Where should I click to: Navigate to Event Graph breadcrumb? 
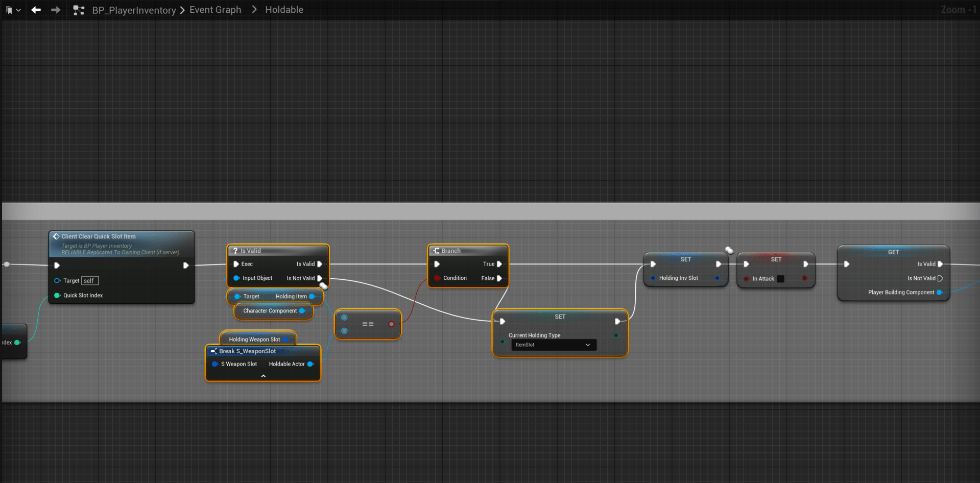215,10
